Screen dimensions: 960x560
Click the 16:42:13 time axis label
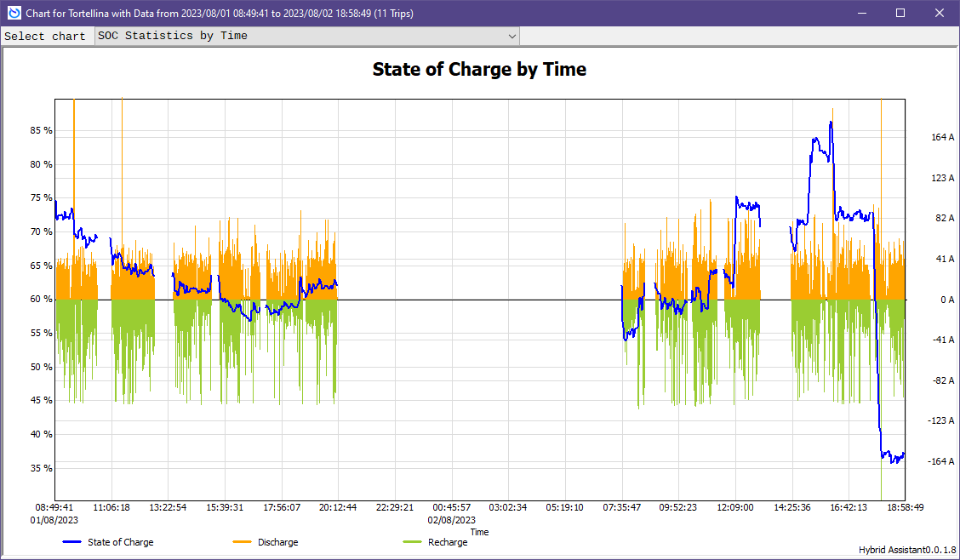click(x=849, y=507)
